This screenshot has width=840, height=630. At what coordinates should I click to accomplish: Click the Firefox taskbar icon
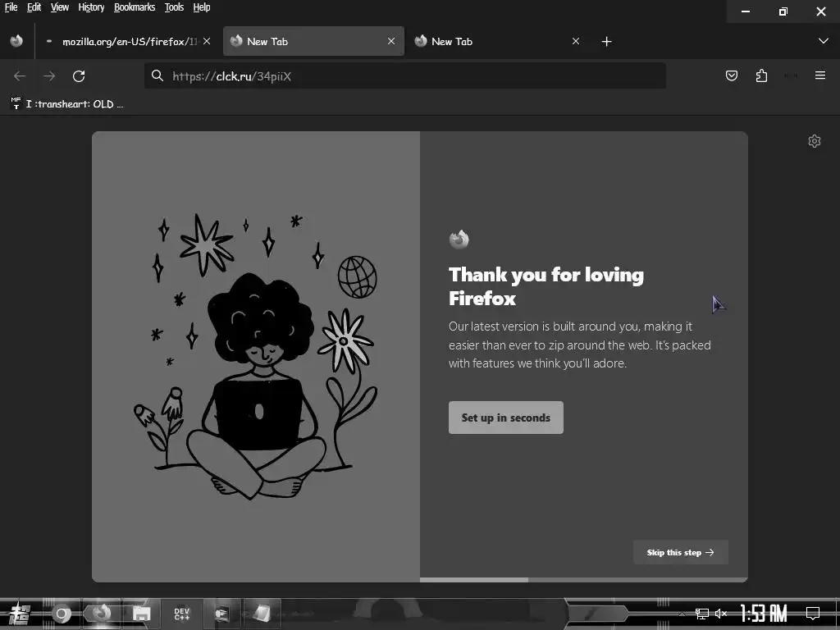click(101, 614)
